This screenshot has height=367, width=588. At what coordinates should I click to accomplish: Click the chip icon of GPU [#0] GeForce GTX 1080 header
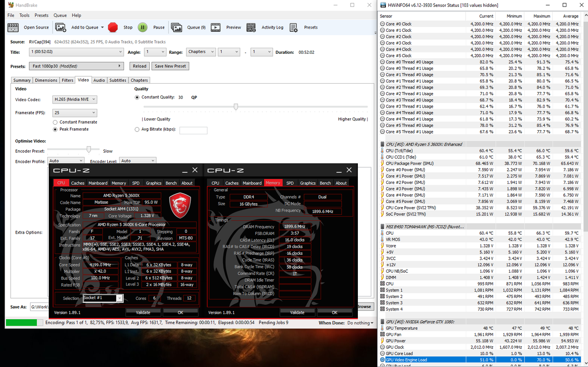click(383, 322)
